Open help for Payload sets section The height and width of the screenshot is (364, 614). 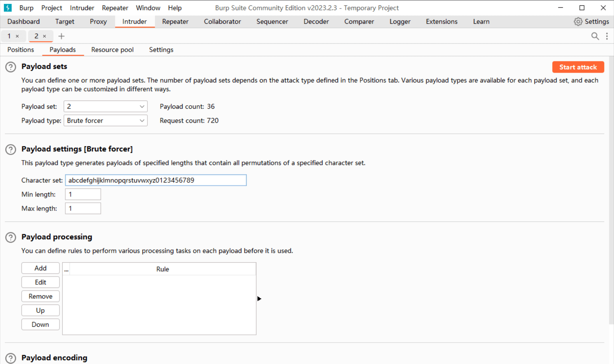[x=10, y=67]
